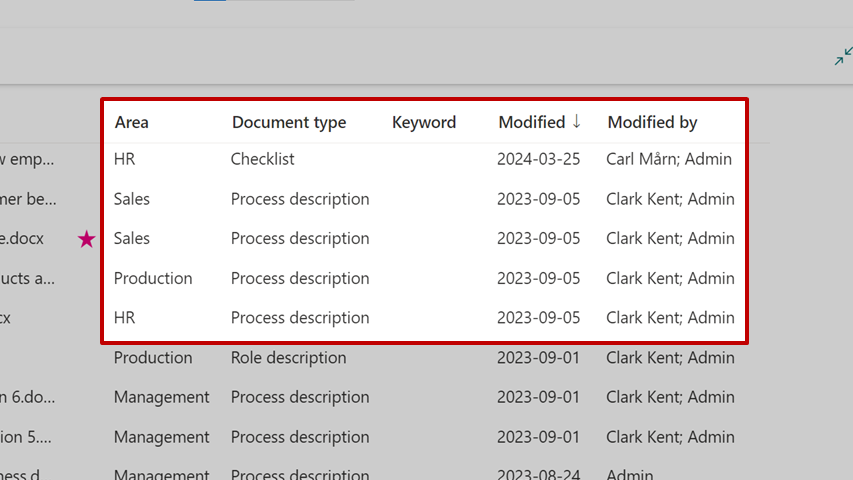Sort by the Area column header
Screen dimensions: 853x480
(x=132, y=123)
